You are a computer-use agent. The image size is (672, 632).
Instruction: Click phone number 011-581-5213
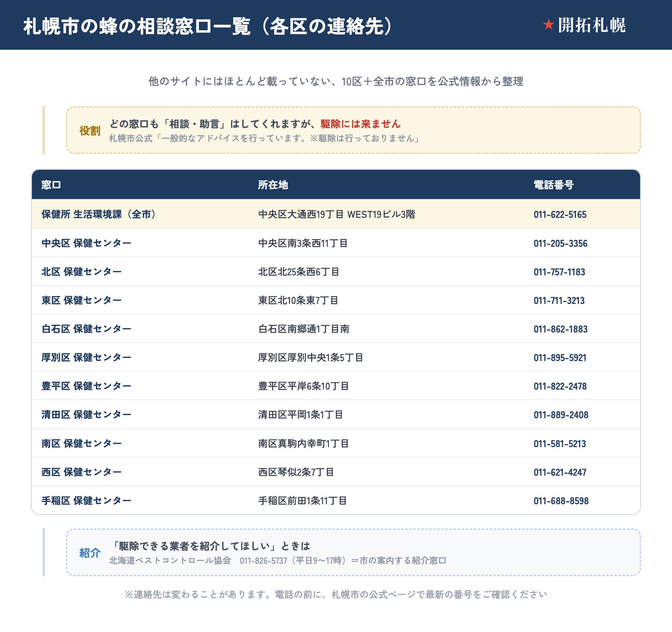(560, 444)
